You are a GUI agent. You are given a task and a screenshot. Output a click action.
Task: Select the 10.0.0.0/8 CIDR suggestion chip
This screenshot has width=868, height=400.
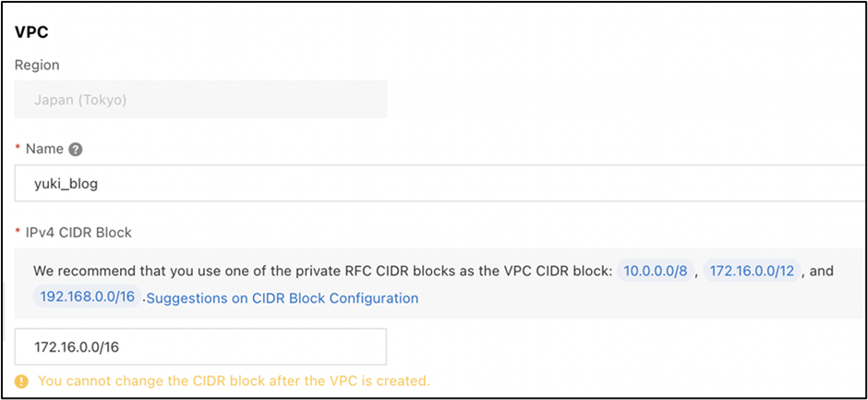[657, 271]
